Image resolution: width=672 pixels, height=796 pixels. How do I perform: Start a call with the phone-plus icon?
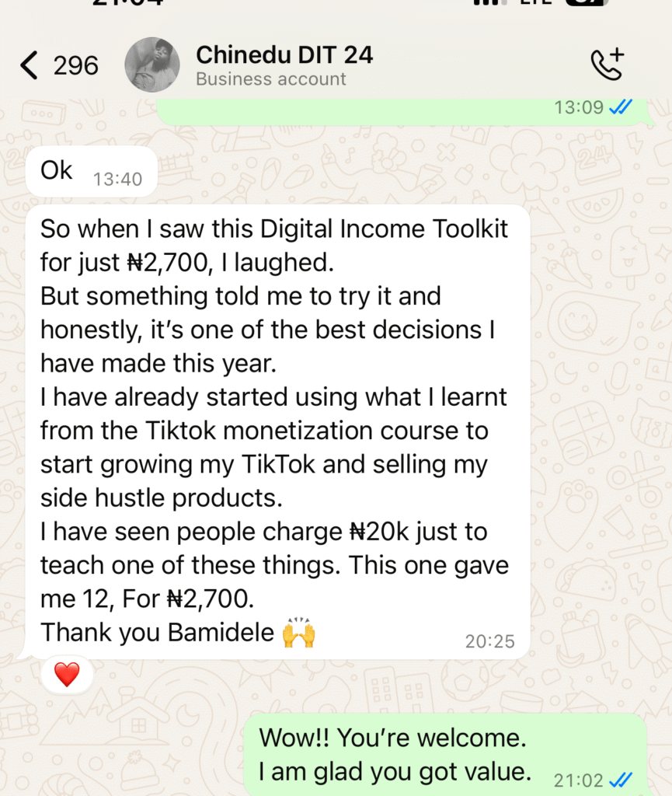(608, 65)
